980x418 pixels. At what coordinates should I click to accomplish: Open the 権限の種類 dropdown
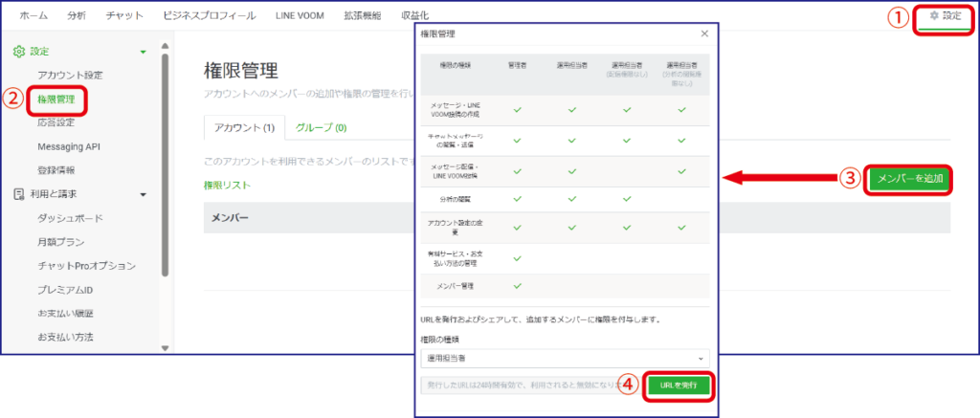[x=565, y=359]
